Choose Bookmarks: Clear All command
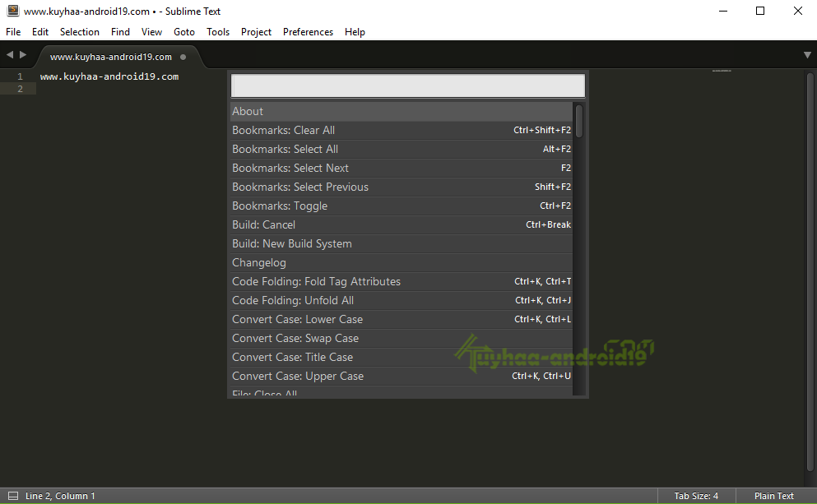This screenshot has height=504, width=817. tap(402, 130)
